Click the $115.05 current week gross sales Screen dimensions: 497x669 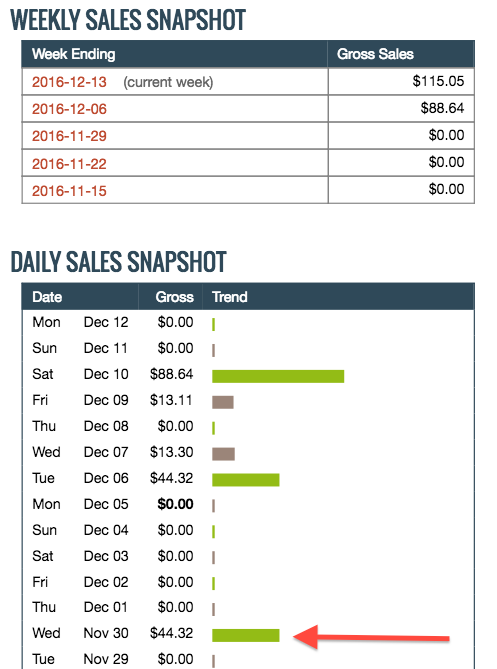click(x=438, y=81)
